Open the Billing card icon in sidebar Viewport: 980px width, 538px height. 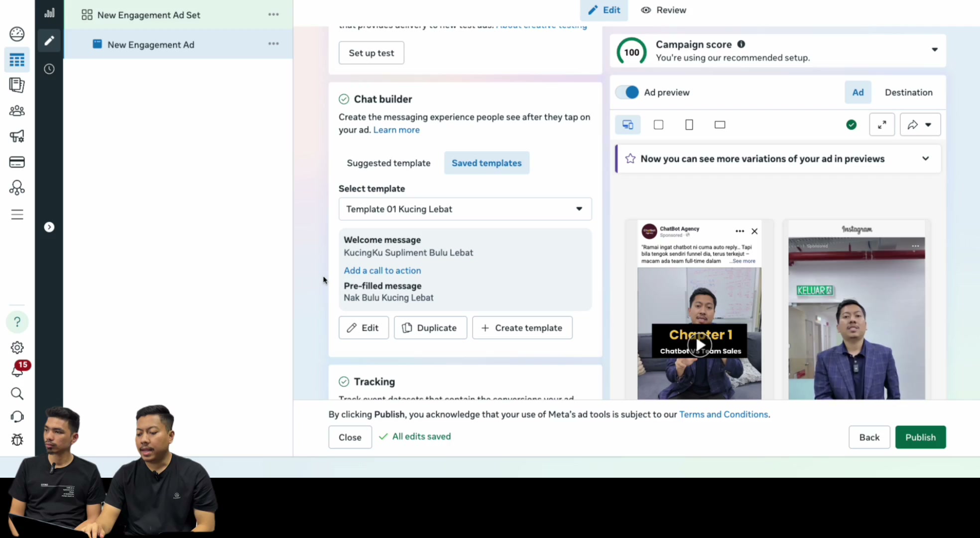(17, 162)
